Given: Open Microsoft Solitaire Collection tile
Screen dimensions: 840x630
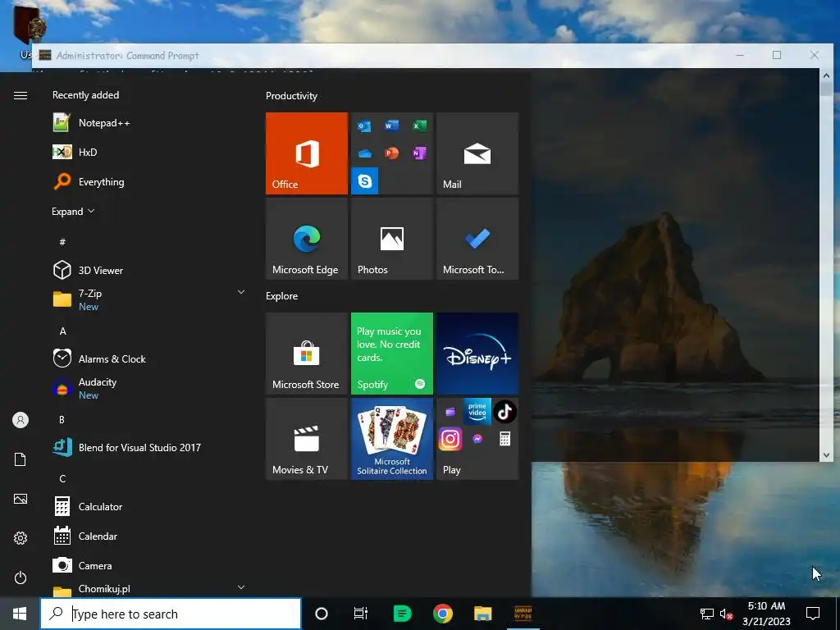Looking at the screenshot, I should point(391,439).
